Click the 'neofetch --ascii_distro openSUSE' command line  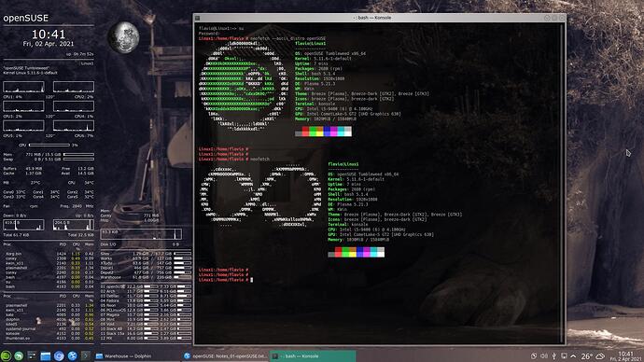click(x=287, y=38)
